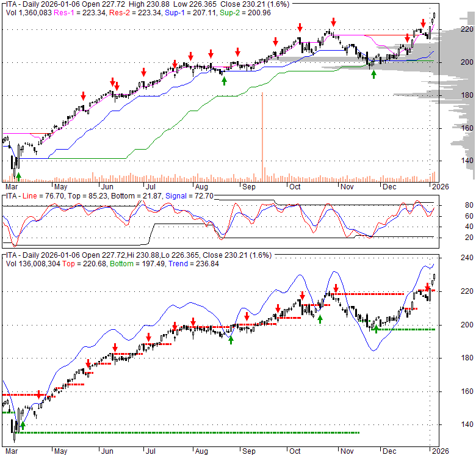Click the Jul month label on the lower chart axis
This screenshot has width=476, height=455.
(150, 451)
